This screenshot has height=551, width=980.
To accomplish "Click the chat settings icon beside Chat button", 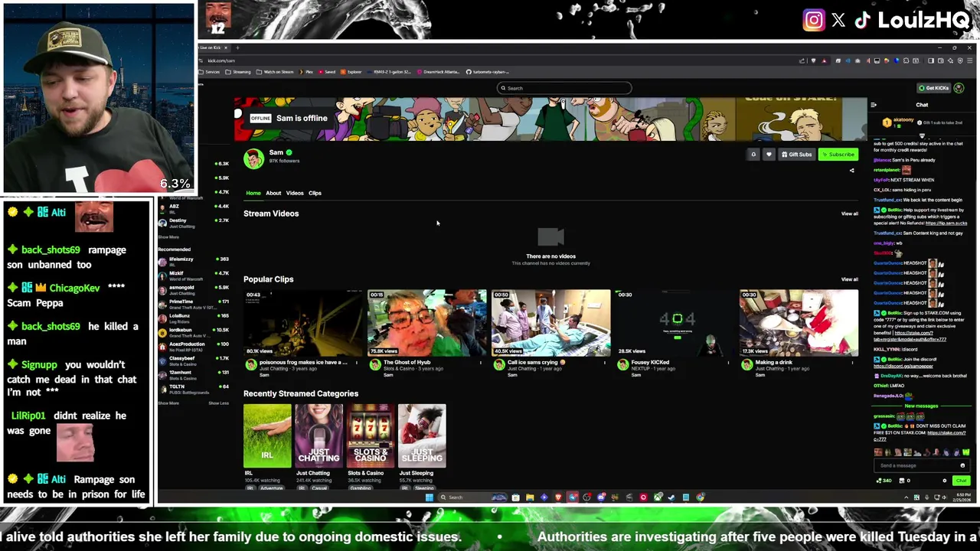I will 944,481.
